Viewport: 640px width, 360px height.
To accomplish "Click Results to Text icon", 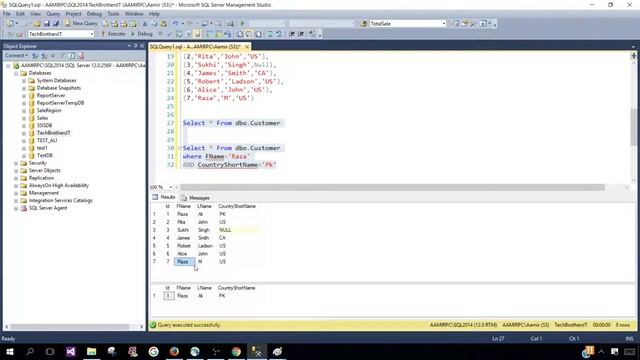I will click(x=240, y=34).
